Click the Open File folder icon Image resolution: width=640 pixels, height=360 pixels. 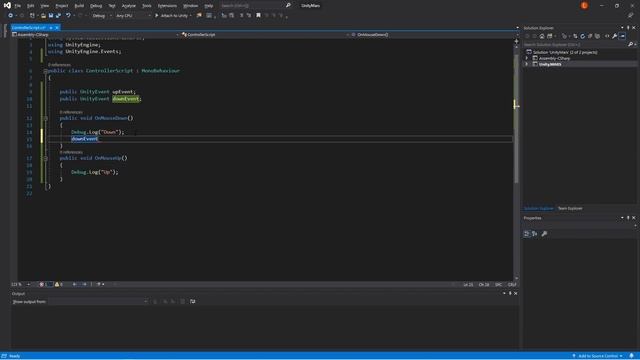[x=43, y=16]
